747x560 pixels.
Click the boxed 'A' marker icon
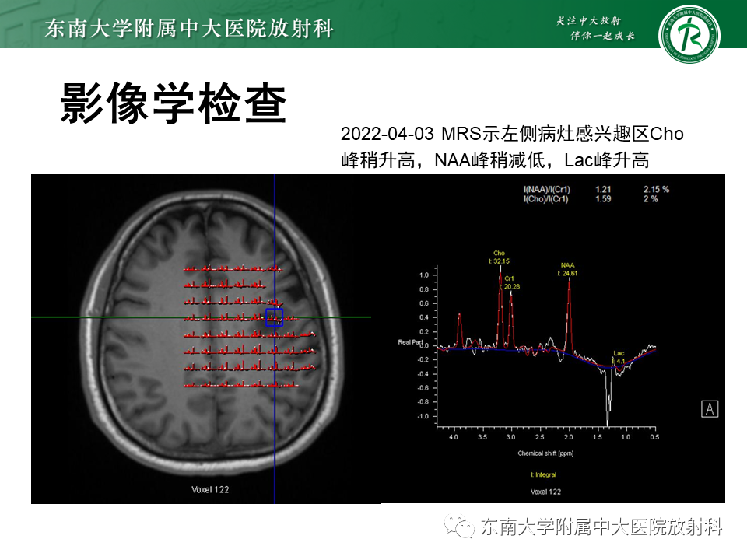click(710, 409)
